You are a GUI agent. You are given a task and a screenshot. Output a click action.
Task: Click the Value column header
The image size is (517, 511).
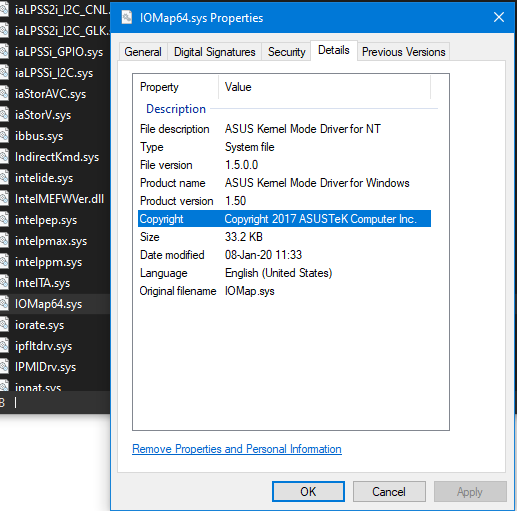tap(324, 87)
